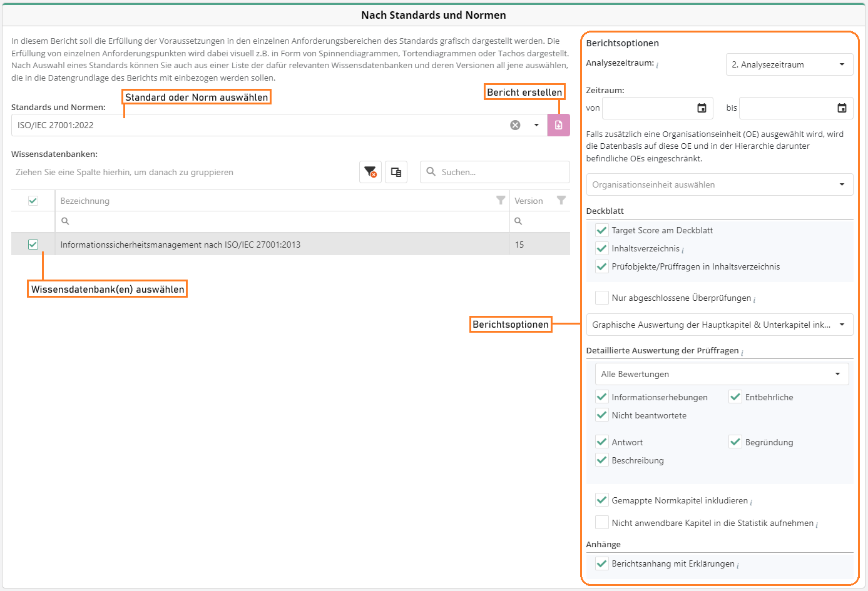The image size is (868, 591).
Task: Clear the selected ISO/IEC 27001:2022 standard
Action: coord(515,125)
